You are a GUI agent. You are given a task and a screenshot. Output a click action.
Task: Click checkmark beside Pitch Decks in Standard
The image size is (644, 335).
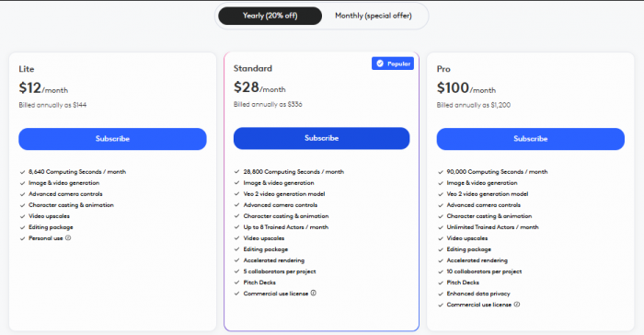tap(236, 283)
